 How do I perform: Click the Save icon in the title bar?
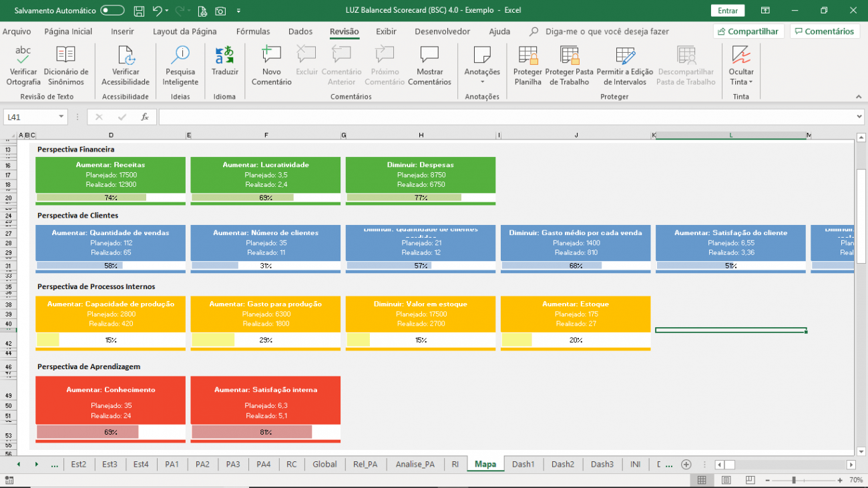coord(139,11)
